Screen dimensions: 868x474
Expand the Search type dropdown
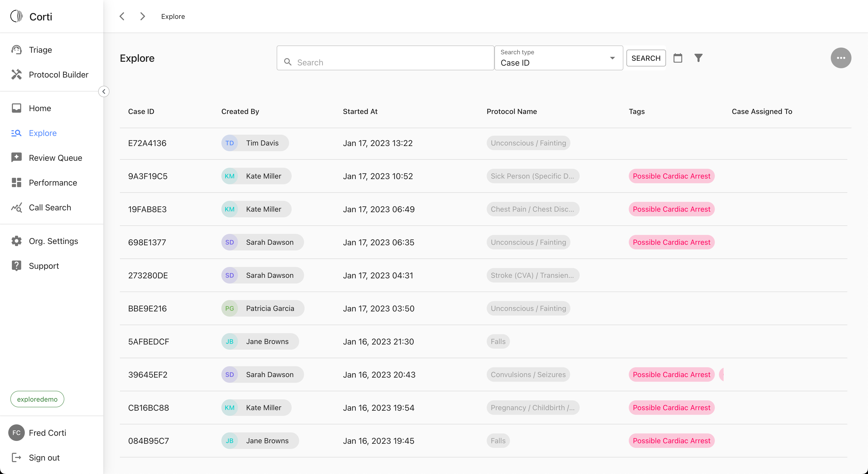(x=558, y=58)
